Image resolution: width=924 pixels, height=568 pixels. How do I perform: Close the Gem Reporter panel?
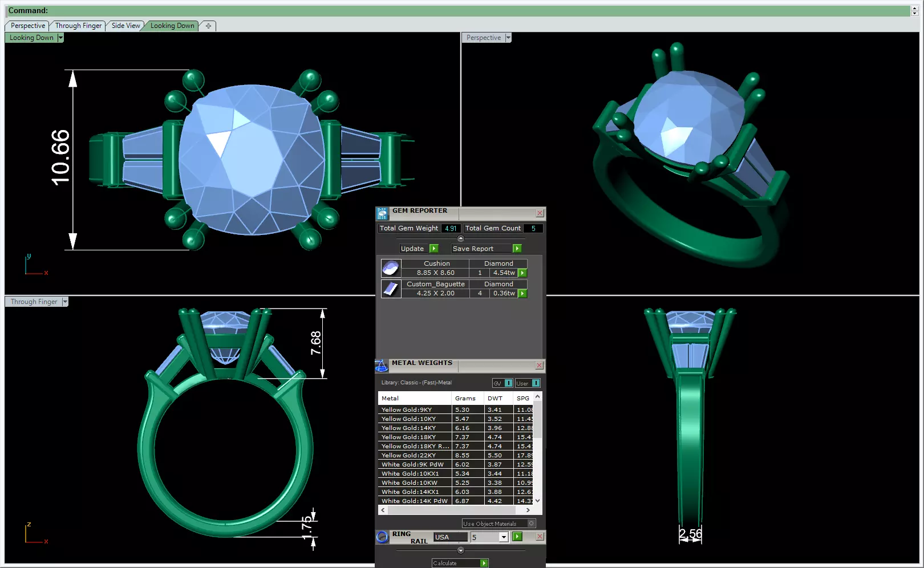pos(540,213)
